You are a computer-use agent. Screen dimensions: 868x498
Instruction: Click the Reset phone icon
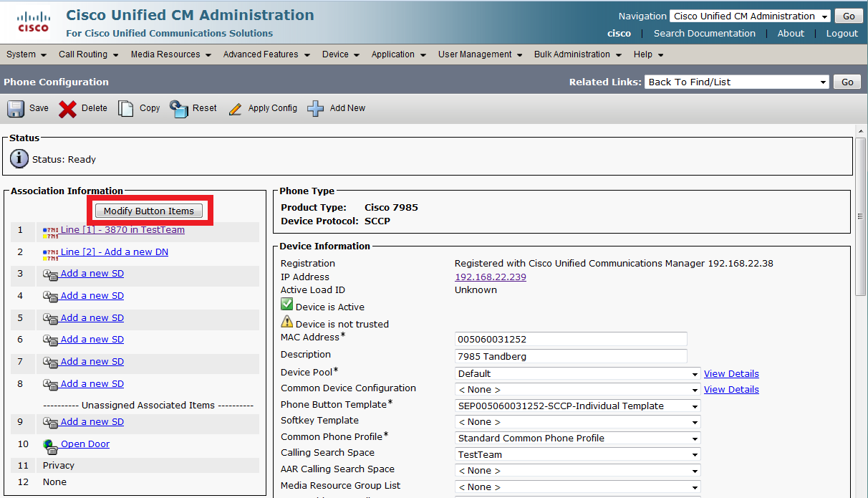click(179, 108)
